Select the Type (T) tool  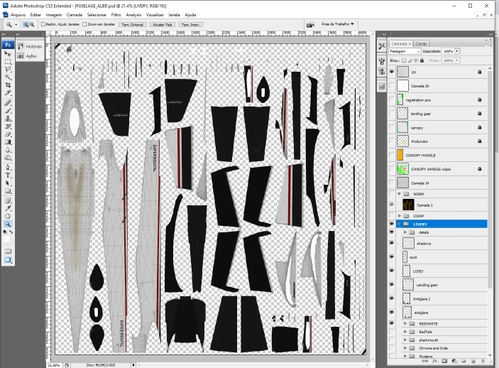[x=8, y=176]
